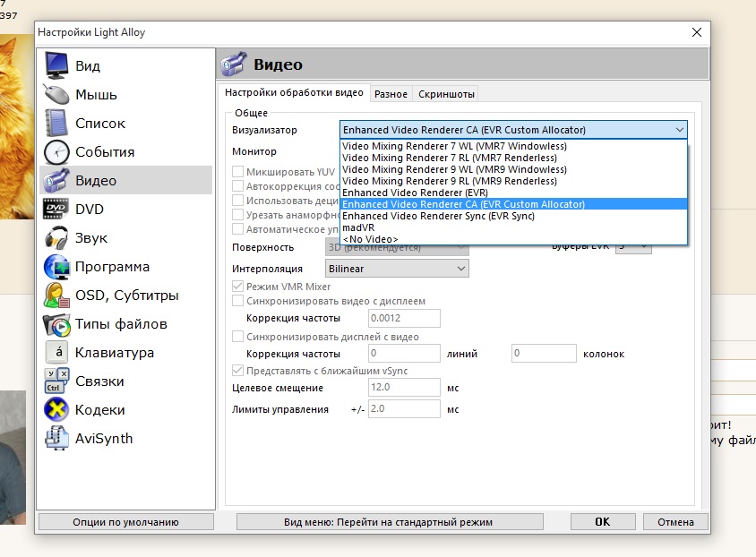
Task: Select AviSynth settings category
Action: (x=125, y=438)
